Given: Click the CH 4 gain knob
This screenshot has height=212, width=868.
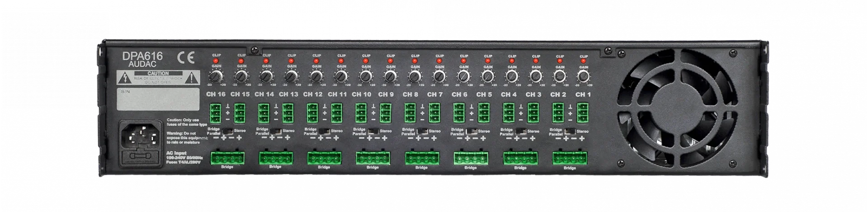Looking at the screenshot, I should 511,76.
